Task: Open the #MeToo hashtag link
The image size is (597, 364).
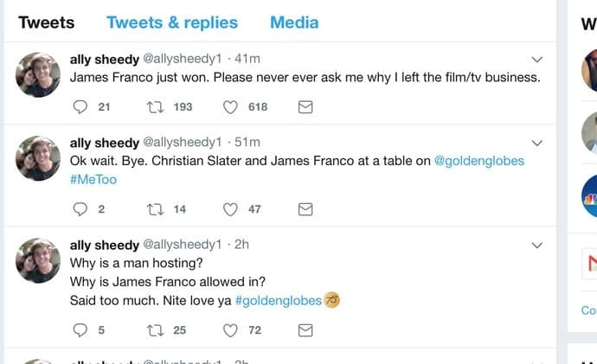Action: 93,180
